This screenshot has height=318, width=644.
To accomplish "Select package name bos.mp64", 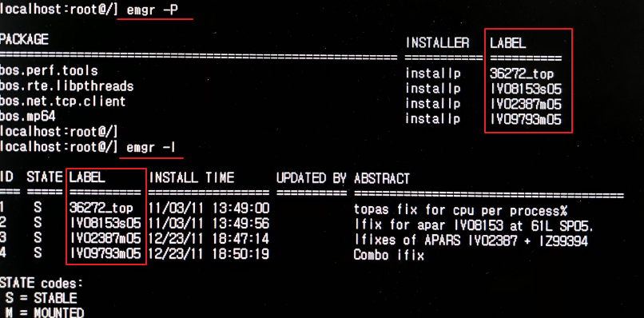I will coord(27,117).
